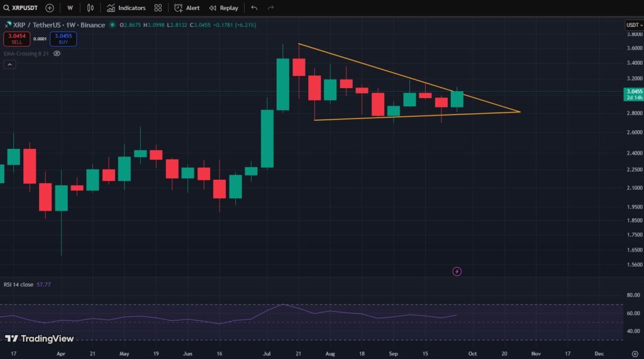644x359 pixels.
Task: Click the TradingView logo
Action: pyautogui.click(x=40, y=339)
